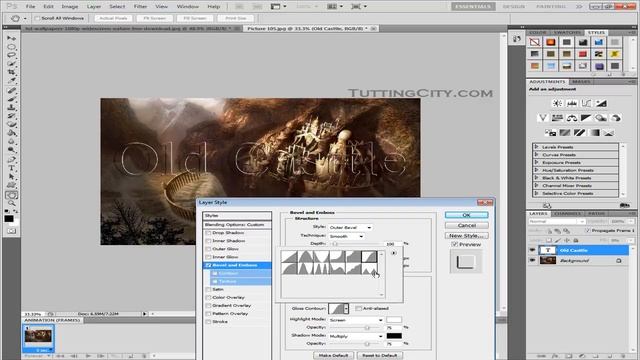
Task: Add a Channel Mixer adjustment
Action: (x=616, y=118)
